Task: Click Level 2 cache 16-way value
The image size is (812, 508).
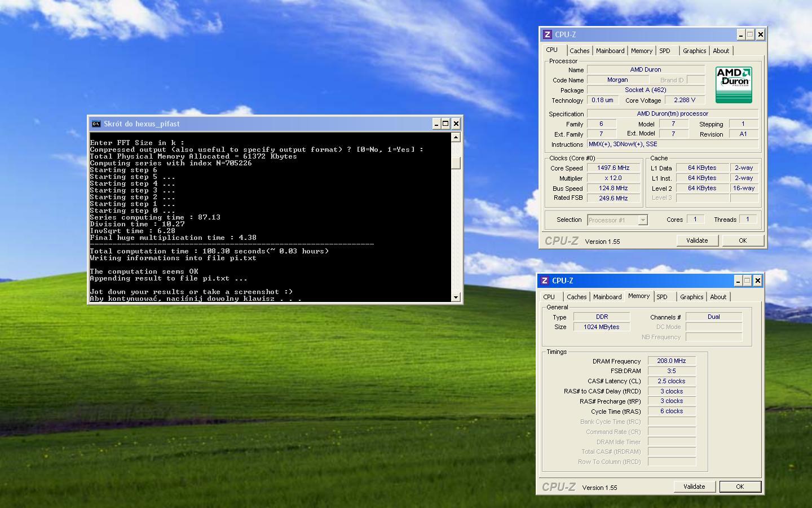Action: tap(744, 188)
